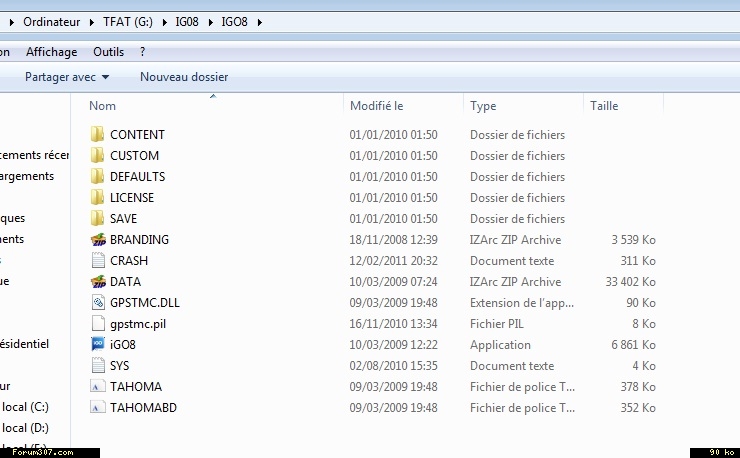The image size is (740, 458).
Task: Expand the arrow after TFAT (G:) breadcrumb
Action: 164,22
